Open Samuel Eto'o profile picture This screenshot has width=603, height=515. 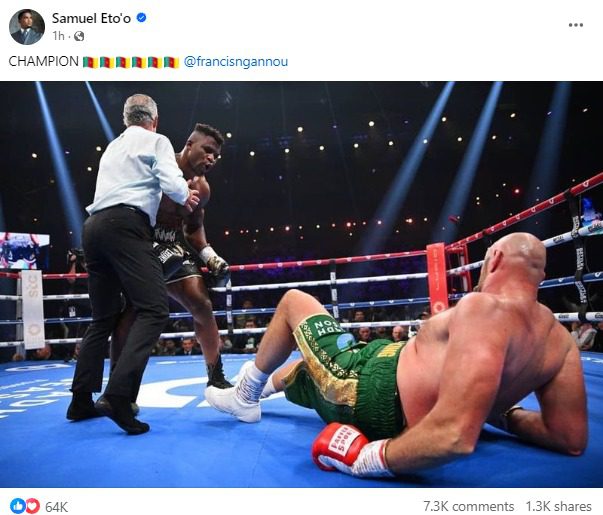click(x=27, y=27)
